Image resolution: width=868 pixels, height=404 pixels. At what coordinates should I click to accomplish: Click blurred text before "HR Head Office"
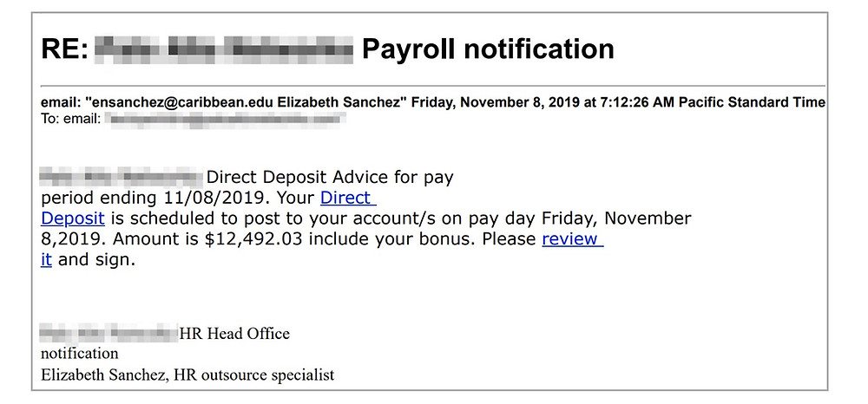(x=109, y=333)
